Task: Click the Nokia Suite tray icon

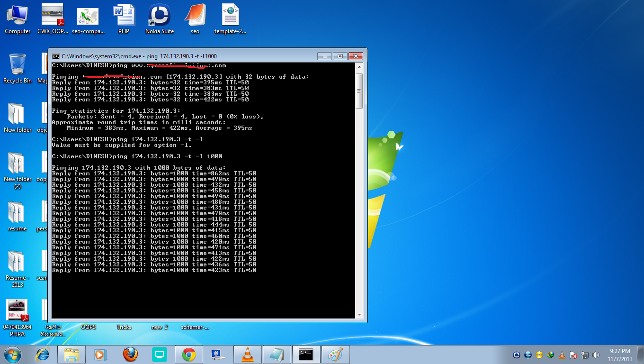Action: (517, 355)
